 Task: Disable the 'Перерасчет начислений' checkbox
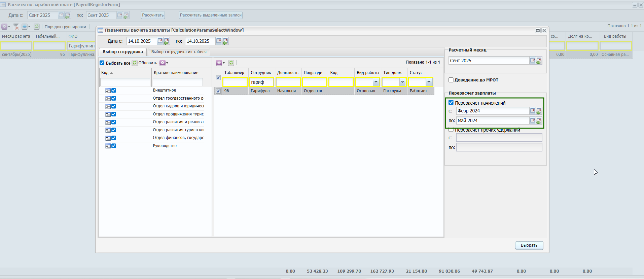(x=451, y=103)
